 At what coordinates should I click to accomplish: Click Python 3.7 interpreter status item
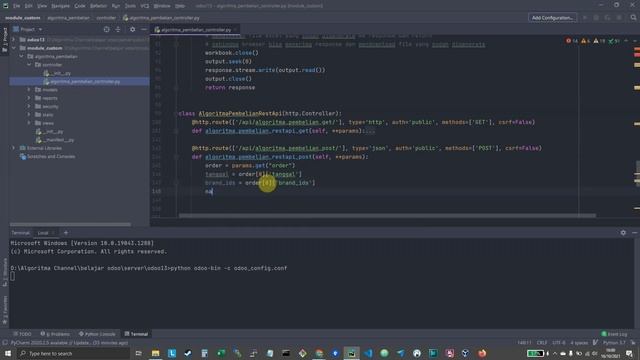614,343
